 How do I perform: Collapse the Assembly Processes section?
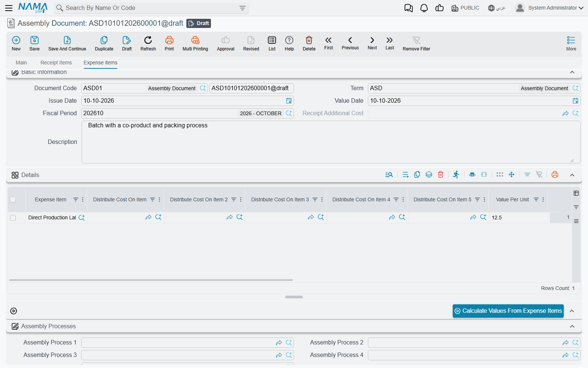[x=572, y=326]
